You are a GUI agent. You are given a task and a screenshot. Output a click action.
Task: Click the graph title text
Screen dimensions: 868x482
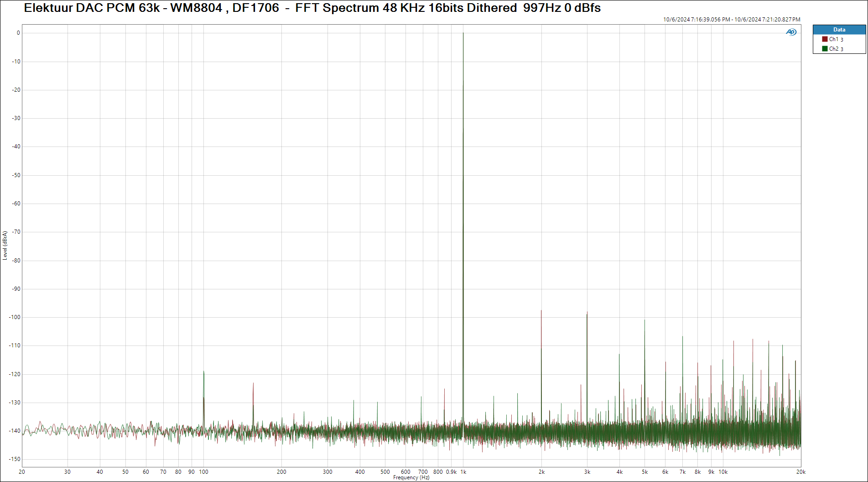click(x=312, y=8)
